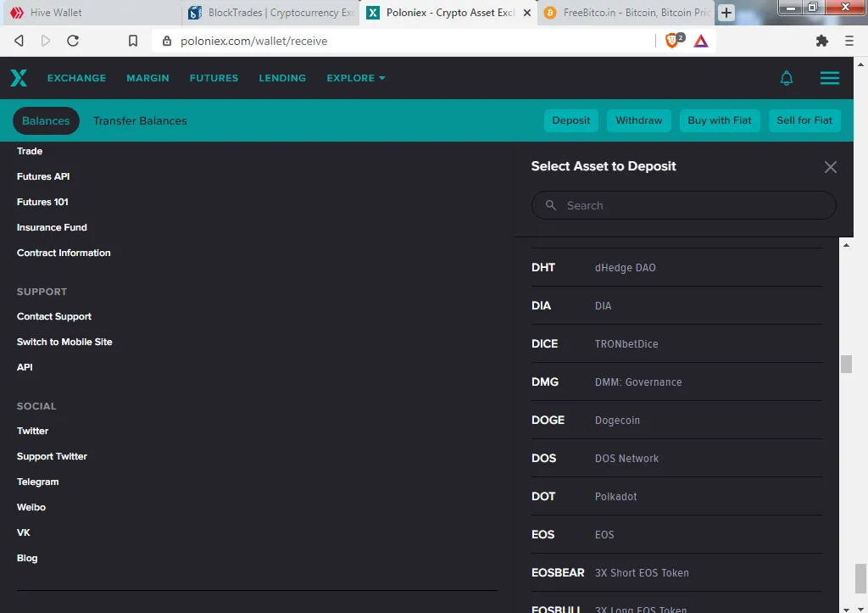Viewport: 868px width, 613px height.
Task: Click the search magnifier icon
Action: tap(551, 205)
